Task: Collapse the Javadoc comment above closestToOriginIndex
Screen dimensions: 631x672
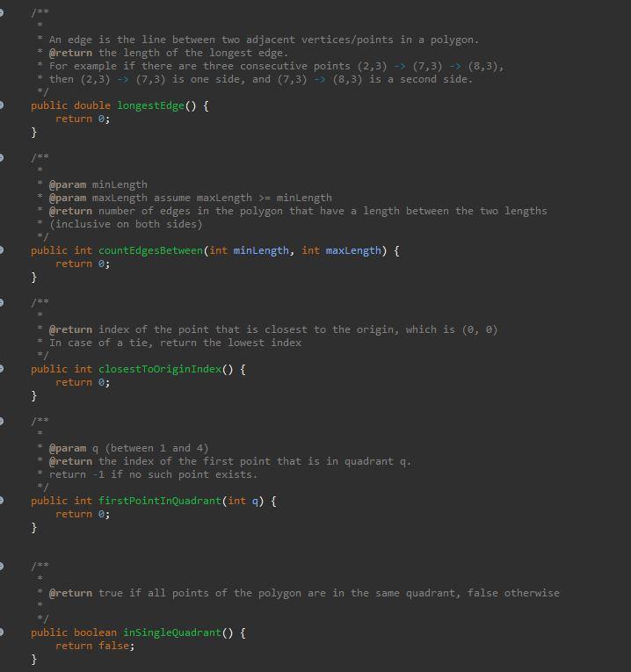Action: [x=1, y=302]
